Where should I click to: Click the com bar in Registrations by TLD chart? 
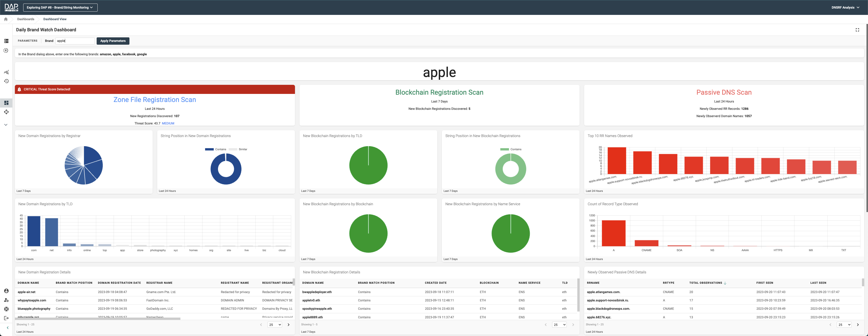tap(34, 231)
